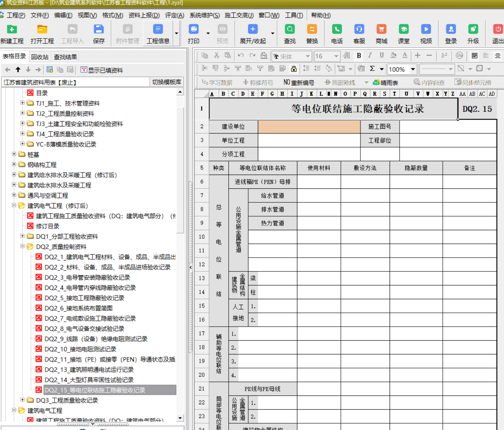Open 客服 customer service icon
504x430 pixels.
pos(359,34)
